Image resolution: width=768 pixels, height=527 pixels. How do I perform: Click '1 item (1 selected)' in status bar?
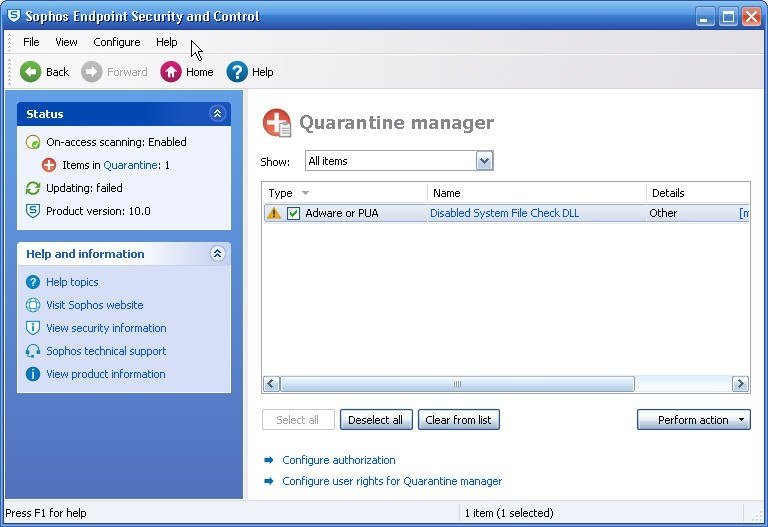coord(509,513)
